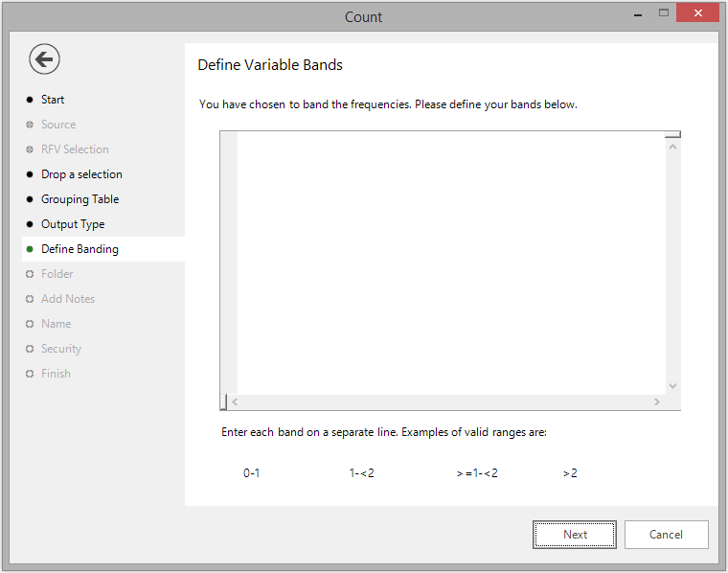
Task: Jump to the Output Type step
Action: pyautogui.click(x=73, y=224)
